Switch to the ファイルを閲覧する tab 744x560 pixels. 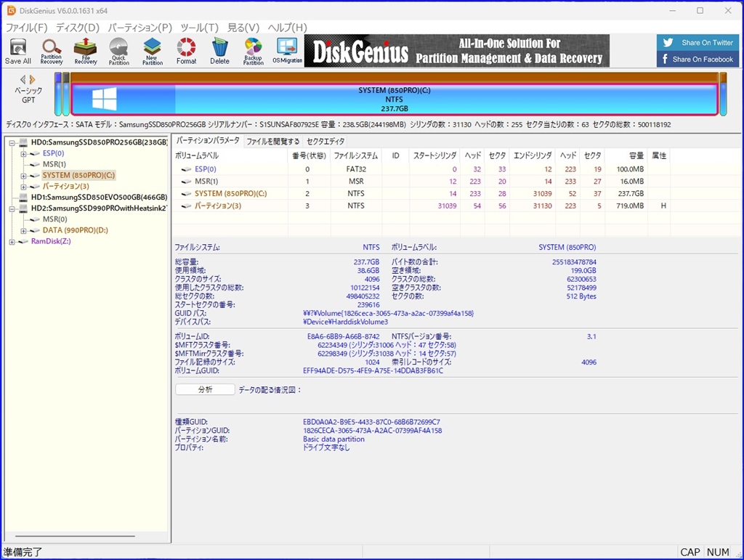272,141
